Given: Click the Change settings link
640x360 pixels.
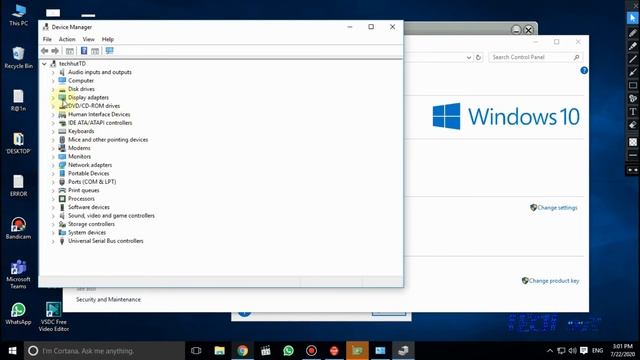Looking at the screenshot, I should (557, 208).
